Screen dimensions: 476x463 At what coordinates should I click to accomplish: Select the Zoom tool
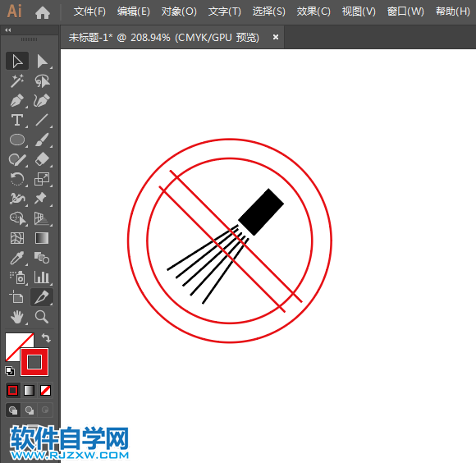click(x=42, y=317)
